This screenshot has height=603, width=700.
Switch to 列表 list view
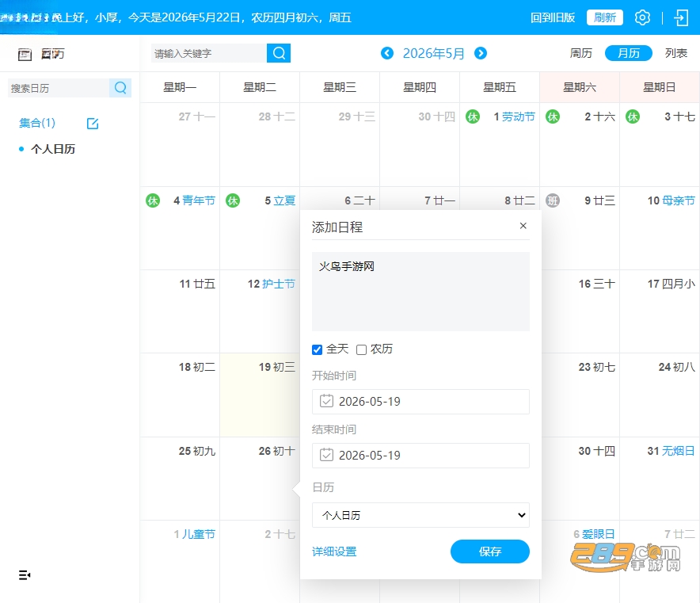click(x=676, y=53)
